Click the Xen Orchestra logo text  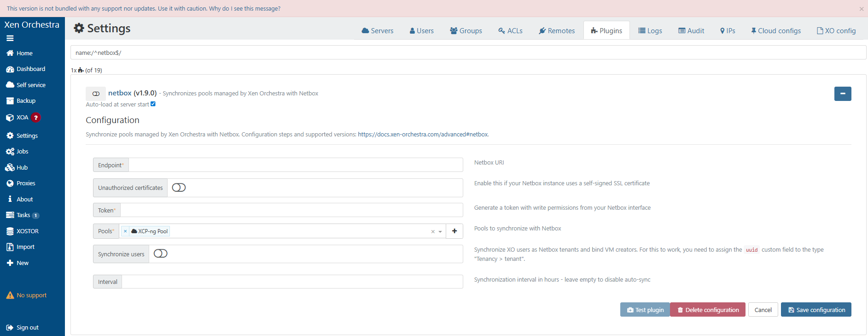pyautogui.click(x=32, y=25)
